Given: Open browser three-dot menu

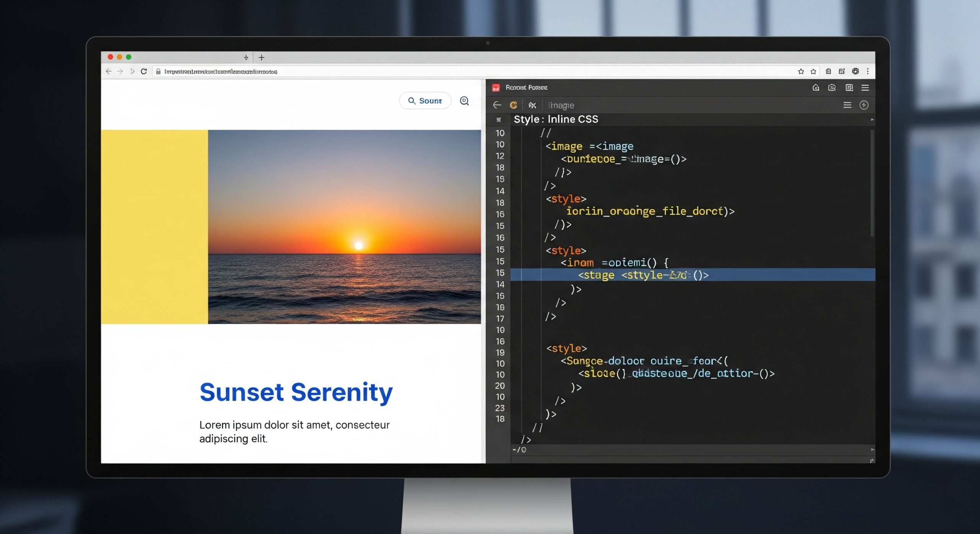Looking at the screenshot, I should (867, 71).
